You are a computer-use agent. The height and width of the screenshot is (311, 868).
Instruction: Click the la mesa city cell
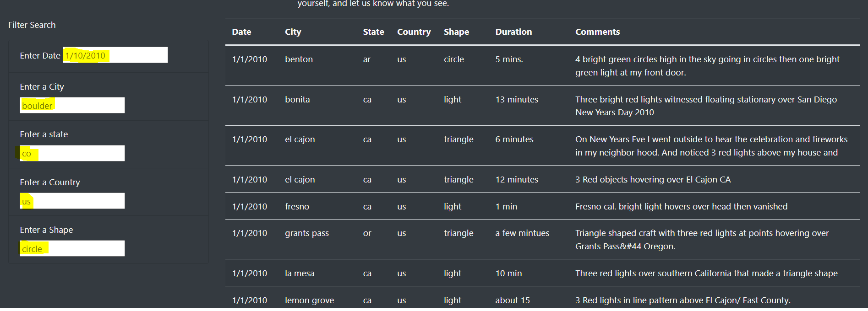pyautogui.click(x=300, y=273)
